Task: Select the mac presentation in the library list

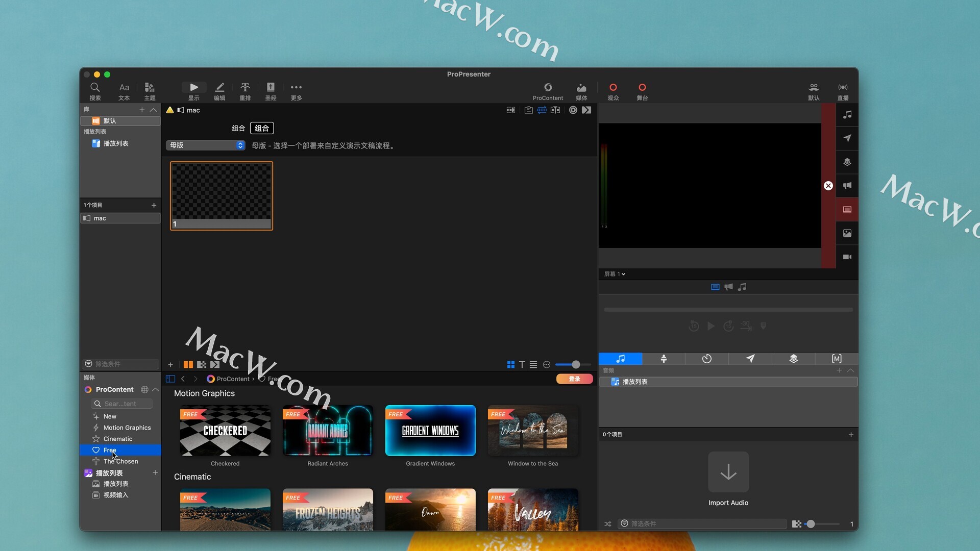Action: [120, 218]
